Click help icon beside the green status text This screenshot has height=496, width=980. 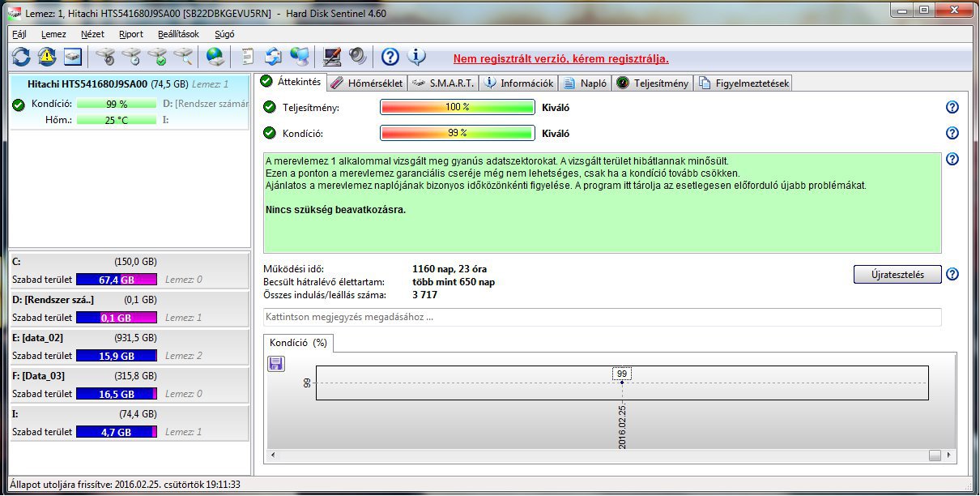click(x=952, y=159)
